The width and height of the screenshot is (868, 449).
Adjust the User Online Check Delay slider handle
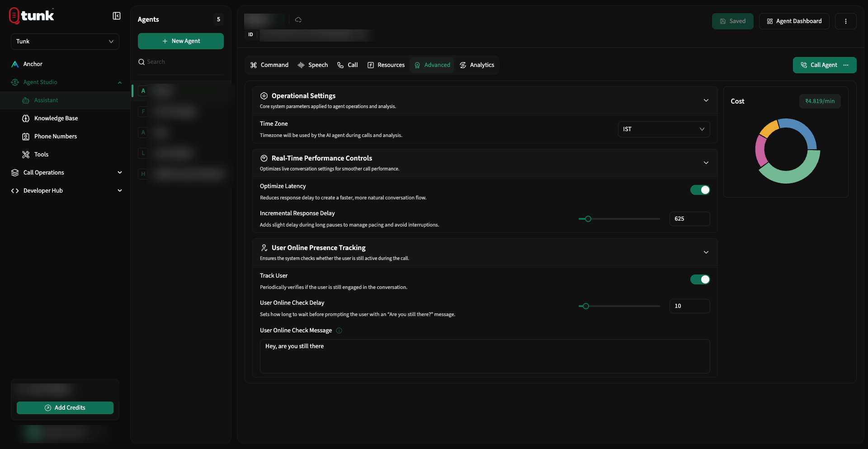[x=586, y=306]
